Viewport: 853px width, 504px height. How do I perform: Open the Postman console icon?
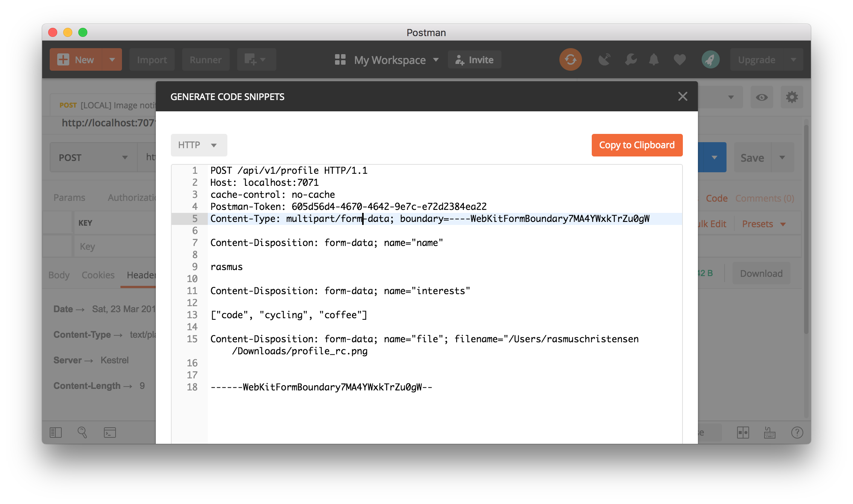pyautogui.click(x=110, y=433)
